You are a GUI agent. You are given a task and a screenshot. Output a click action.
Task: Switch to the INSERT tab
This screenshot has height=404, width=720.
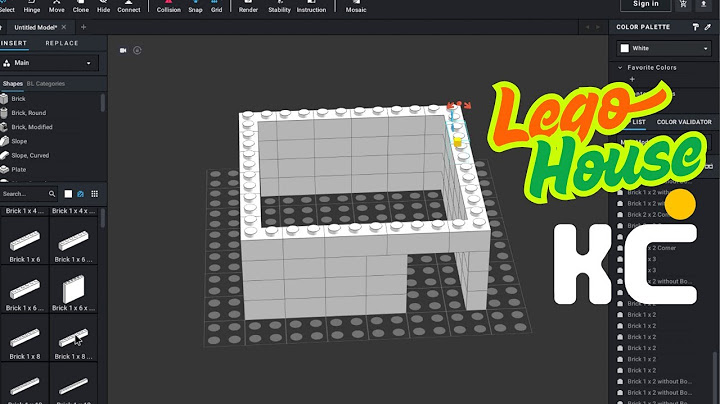[14, 43]
